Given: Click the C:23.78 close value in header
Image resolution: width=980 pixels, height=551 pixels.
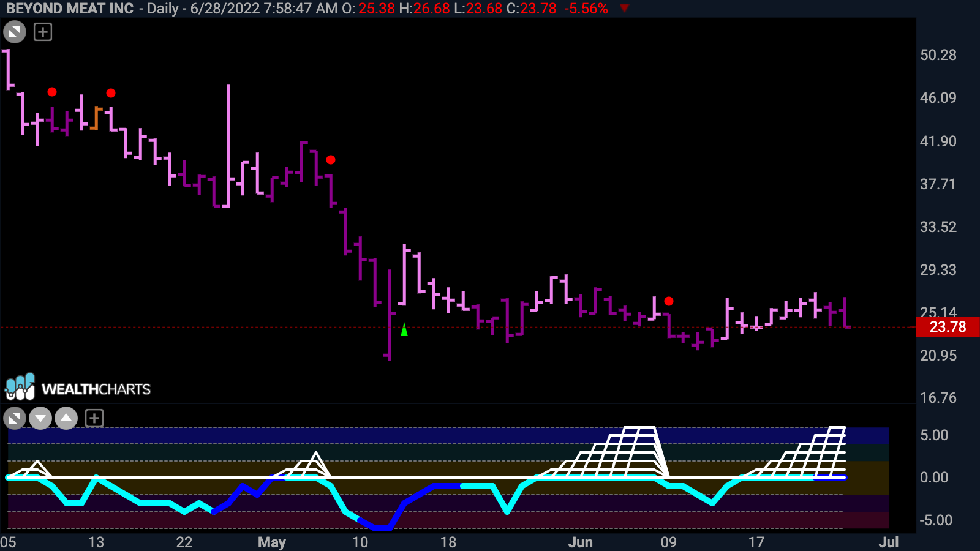Looking at the screenshot, I should pyautogui.click(x=532, y=9).
